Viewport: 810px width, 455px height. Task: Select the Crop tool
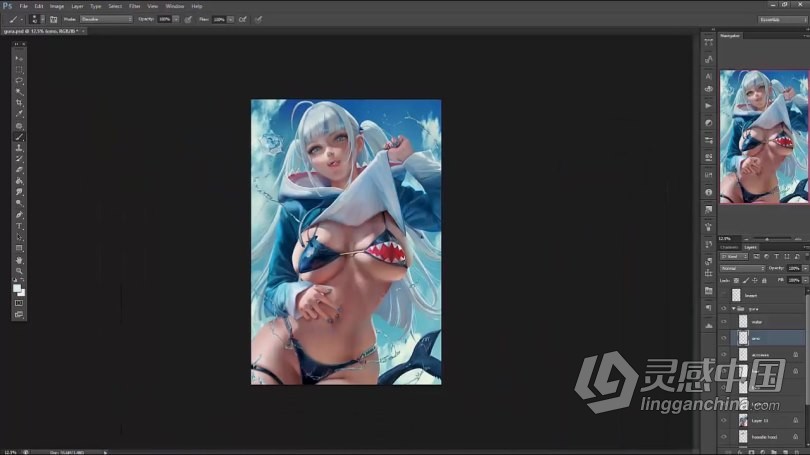point(19,103)
